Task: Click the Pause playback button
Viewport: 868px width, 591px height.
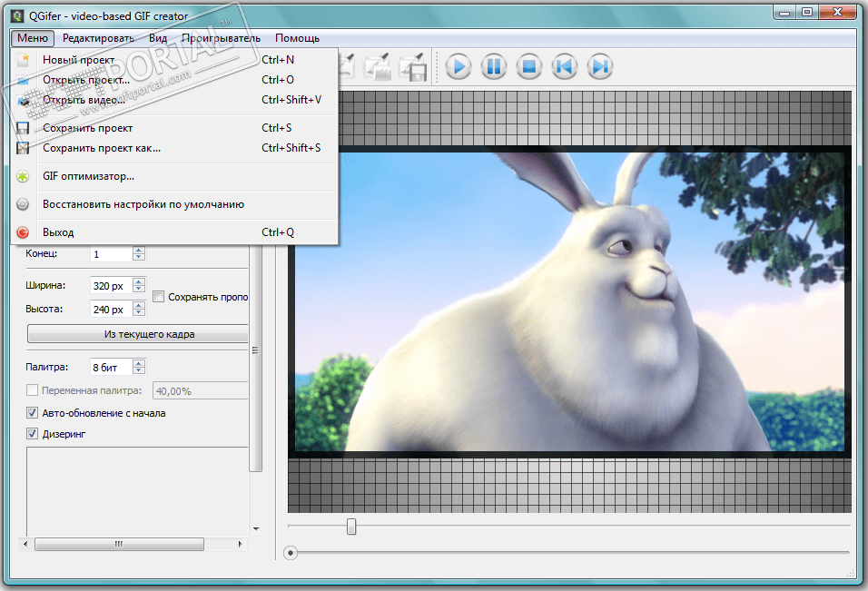Action: [x=494, y=67]
